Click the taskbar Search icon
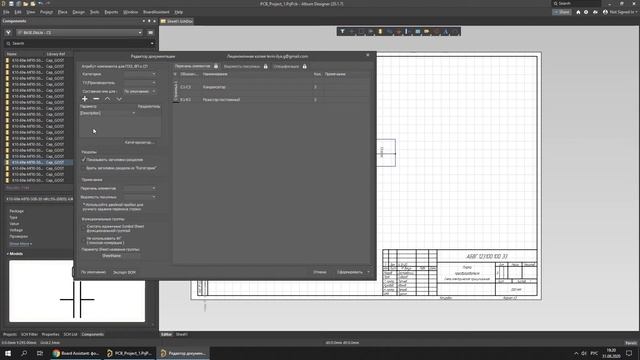 click(x=24, y=353)
